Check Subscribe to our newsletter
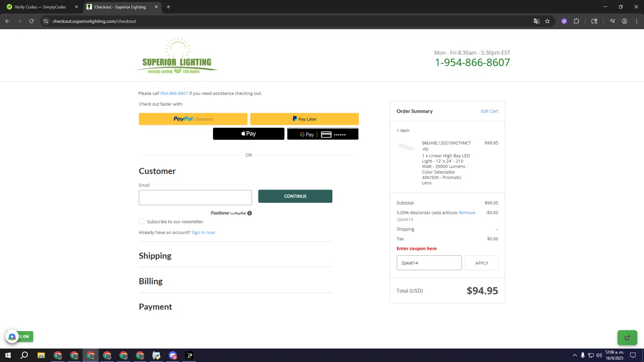 point(141,221)
